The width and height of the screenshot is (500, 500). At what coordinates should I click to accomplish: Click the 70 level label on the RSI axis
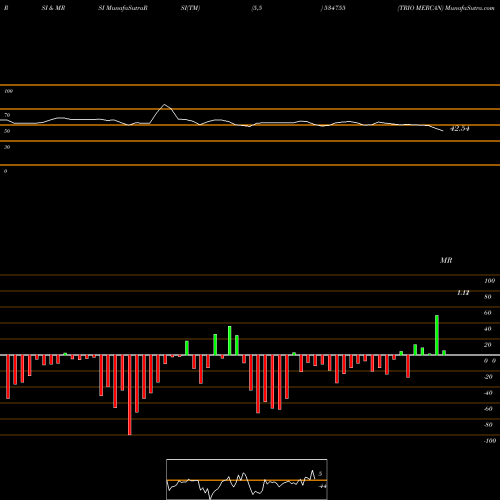tap(7, 115)
